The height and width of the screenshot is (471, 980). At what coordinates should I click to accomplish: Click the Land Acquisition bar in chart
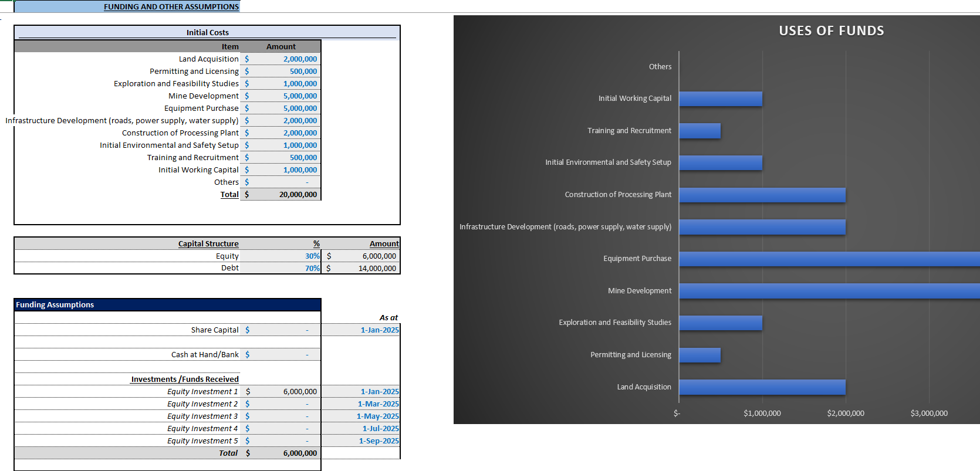762,387
